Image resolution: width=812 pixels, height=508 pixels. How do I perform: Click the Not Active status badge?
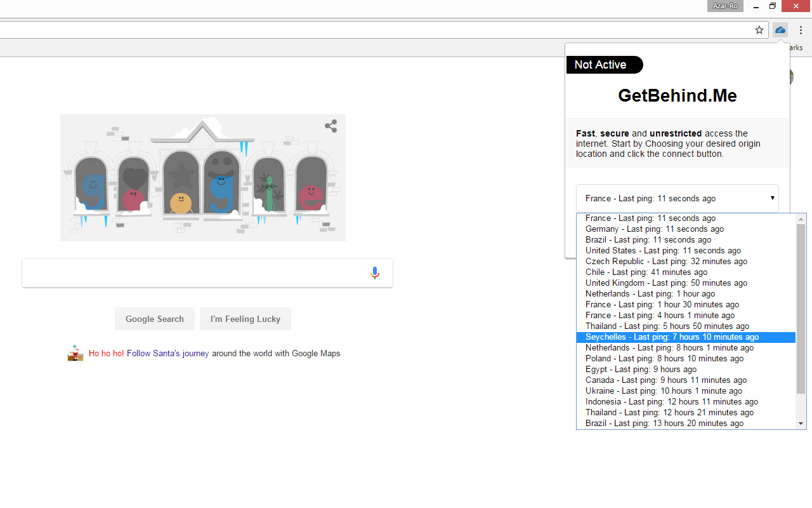(605, 65)
